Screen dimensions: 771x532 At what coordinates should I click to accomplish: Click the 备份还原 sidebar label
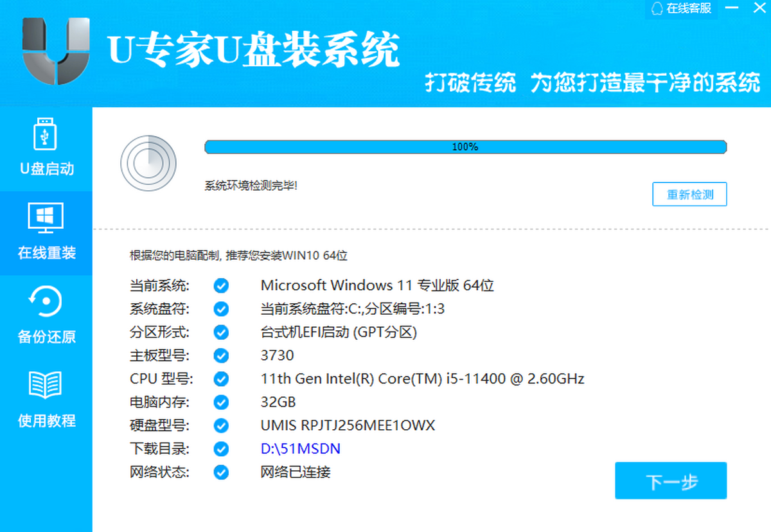point(46,337)
